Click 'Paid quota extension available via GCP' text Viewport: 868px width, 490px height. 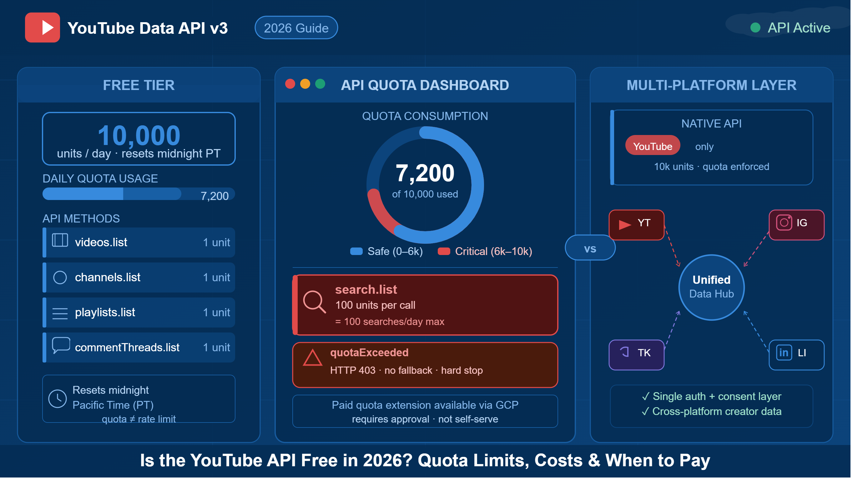[425, 405]
